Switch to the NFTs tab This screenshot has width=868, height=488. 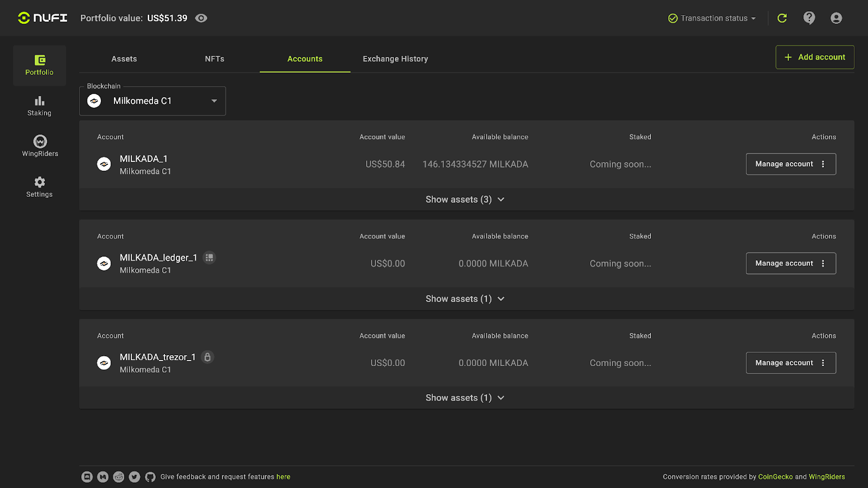point(215,59)
